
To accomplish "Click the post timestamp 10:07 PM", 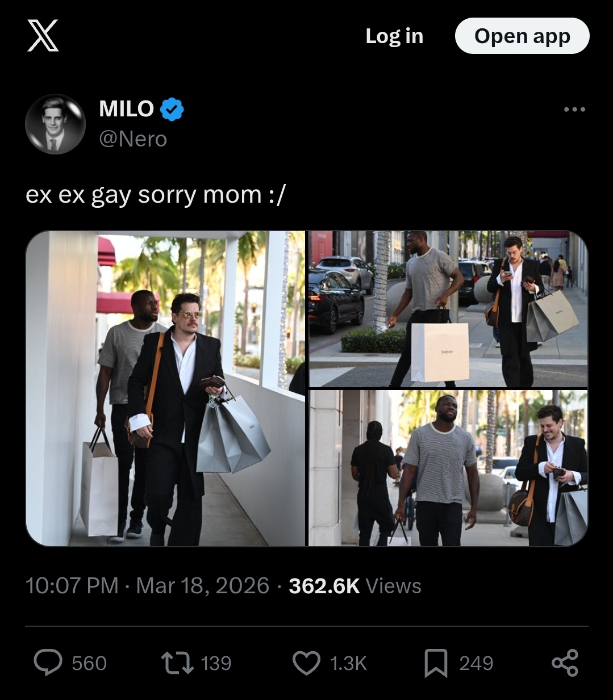I will [72, 585].
